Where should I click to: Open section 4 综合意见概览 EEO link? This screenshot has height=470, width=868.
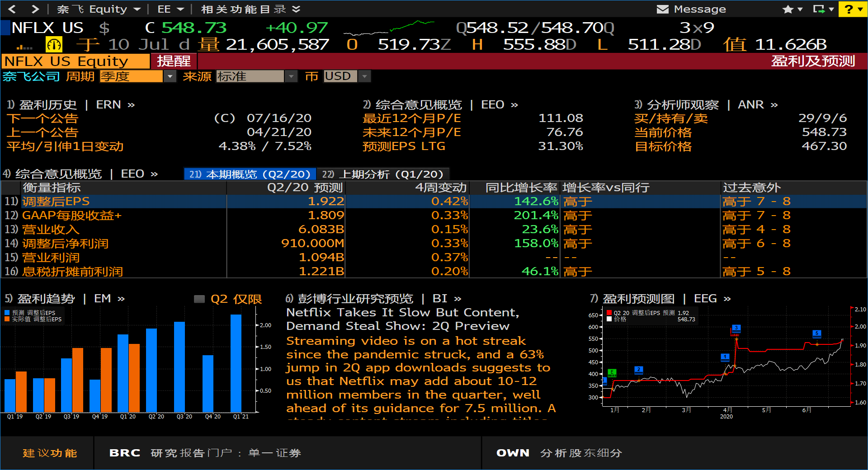point(80,174)
